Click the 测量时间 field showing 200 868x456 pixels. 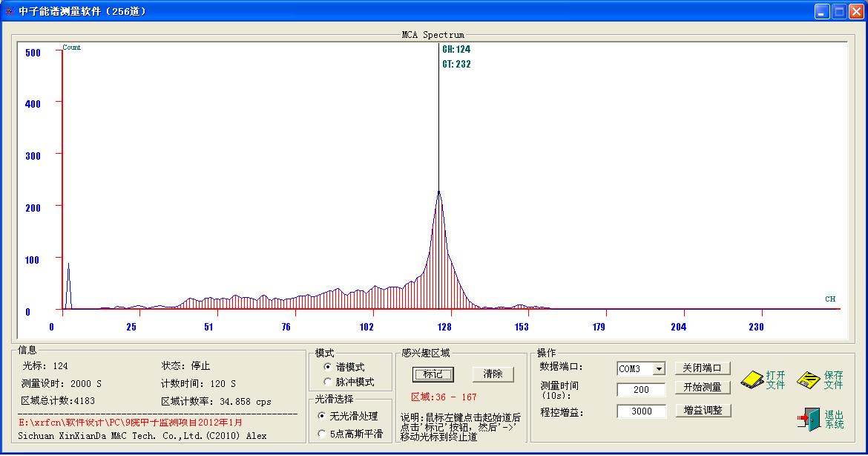tap(641, 389)
